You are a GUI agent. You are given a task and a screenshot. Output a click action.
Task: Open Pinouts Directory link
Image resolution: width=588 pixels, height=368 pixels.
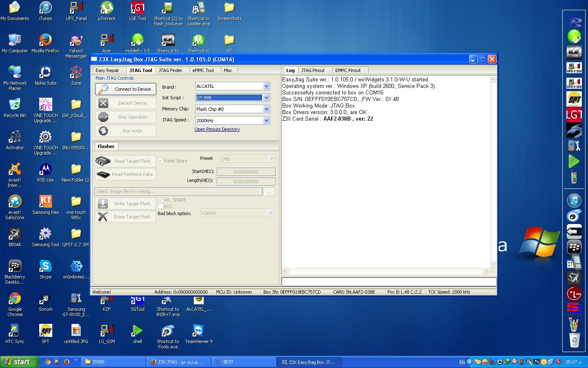click(217, 129)
